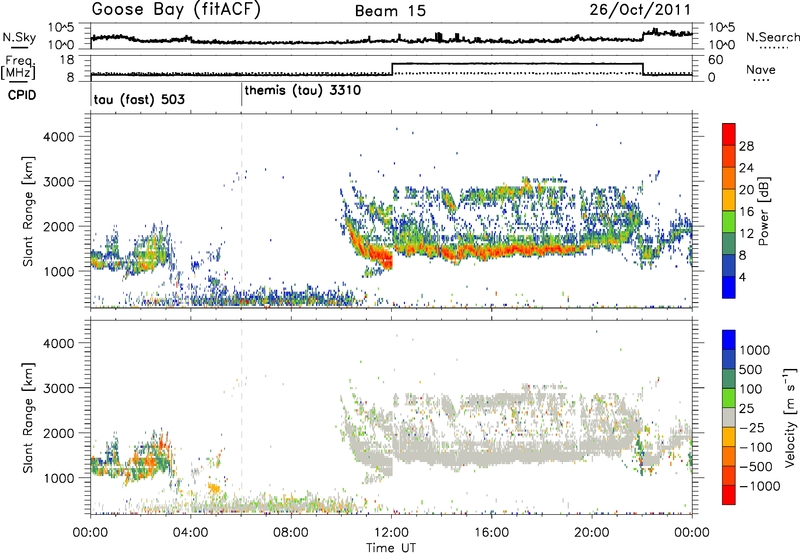Pick orange velocity colorbar segment between -100 and -500

729,457
